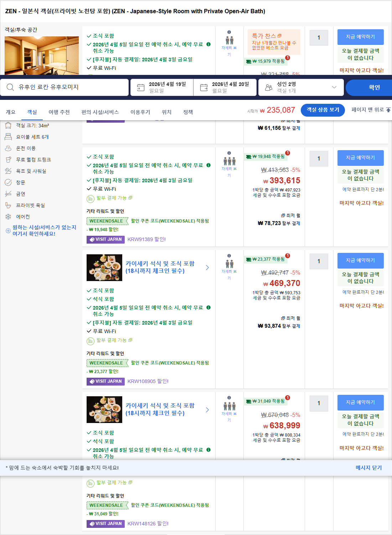Click the 요이불 세트 bedding icon
This screenshot has width=392, height=535.
[x=8, y=137]
